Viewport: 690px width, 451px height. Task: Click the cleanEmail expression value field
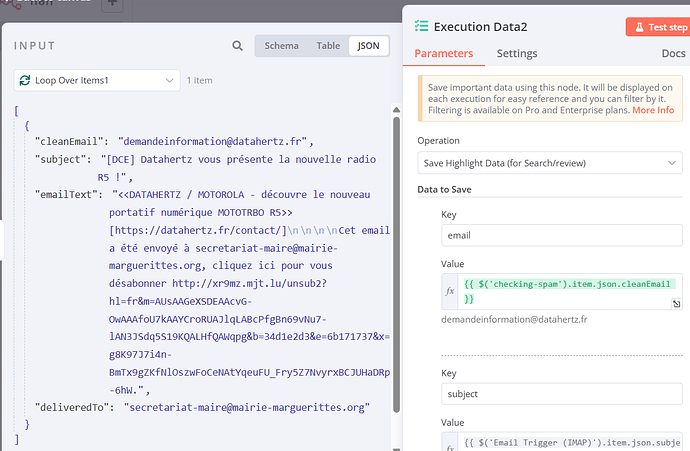(570, 291)
